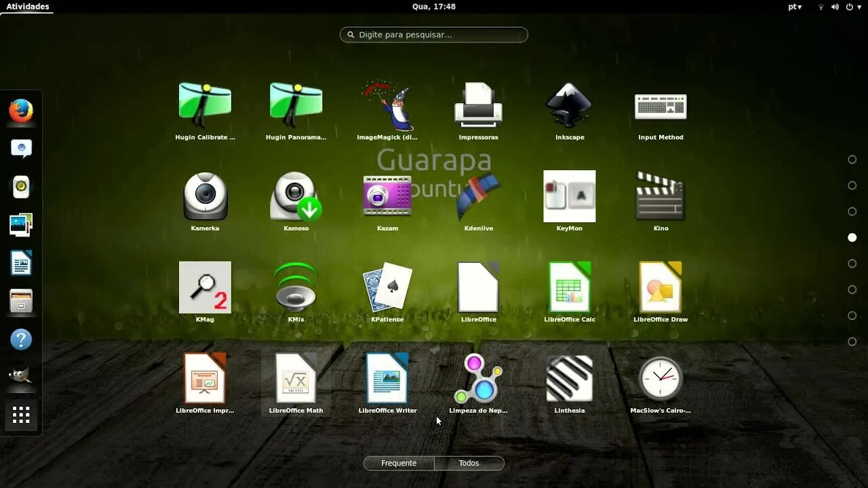Open Firefox from the dock
Image resolution: width=868 pixels, height=488 pixels.
(21, 111)
